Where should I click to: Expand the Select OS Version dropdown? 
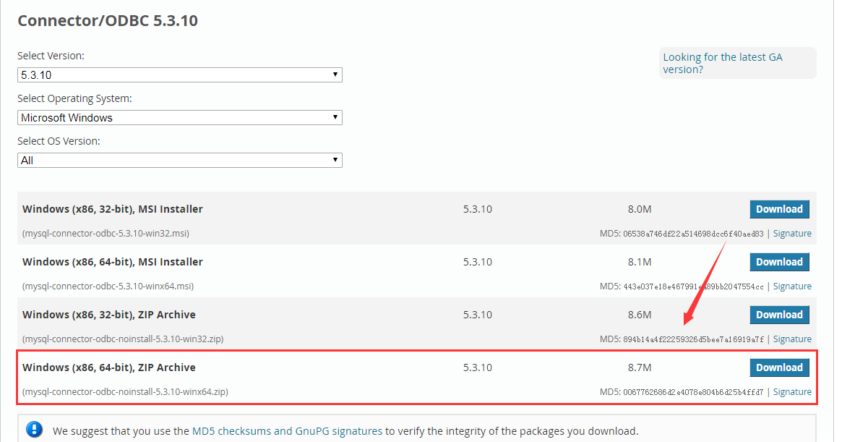coord(180,160)
